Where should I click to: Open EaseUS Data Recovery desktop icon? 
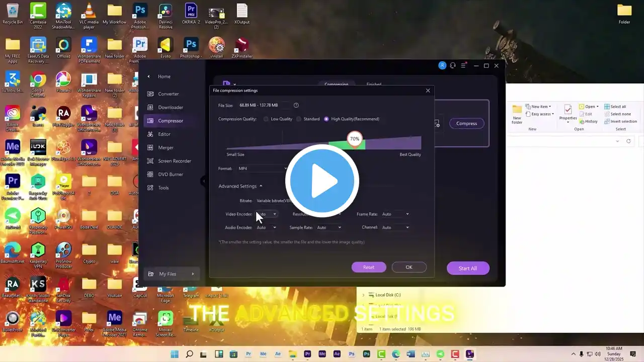38,50
